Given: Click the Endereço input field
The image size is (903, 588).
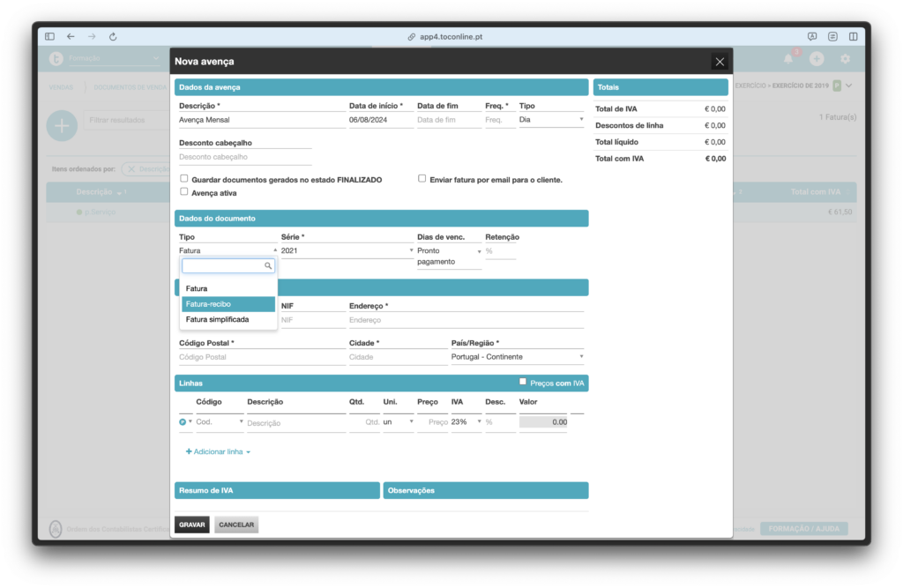Looking at the screenshot, I should 466,320.
